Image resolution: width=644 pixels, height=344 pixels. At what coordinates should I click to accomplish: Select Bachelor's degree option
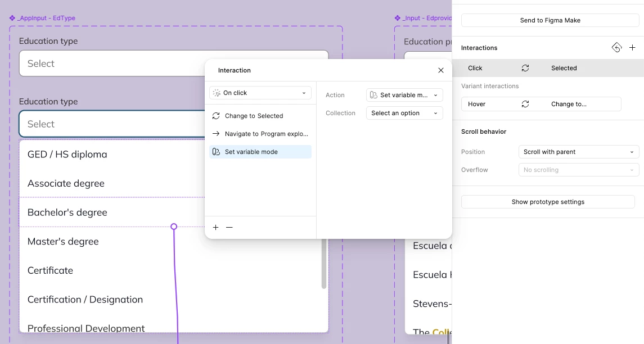point(67,212)
